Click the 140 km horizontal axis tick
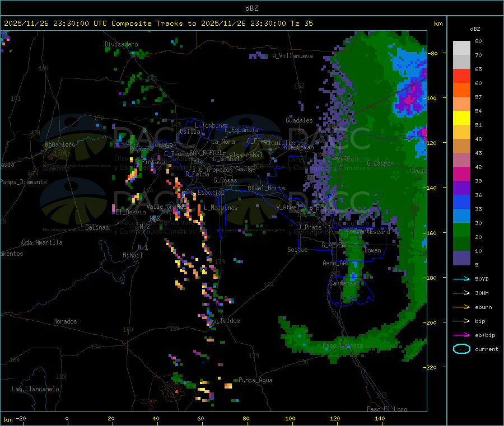 point(380,419)
